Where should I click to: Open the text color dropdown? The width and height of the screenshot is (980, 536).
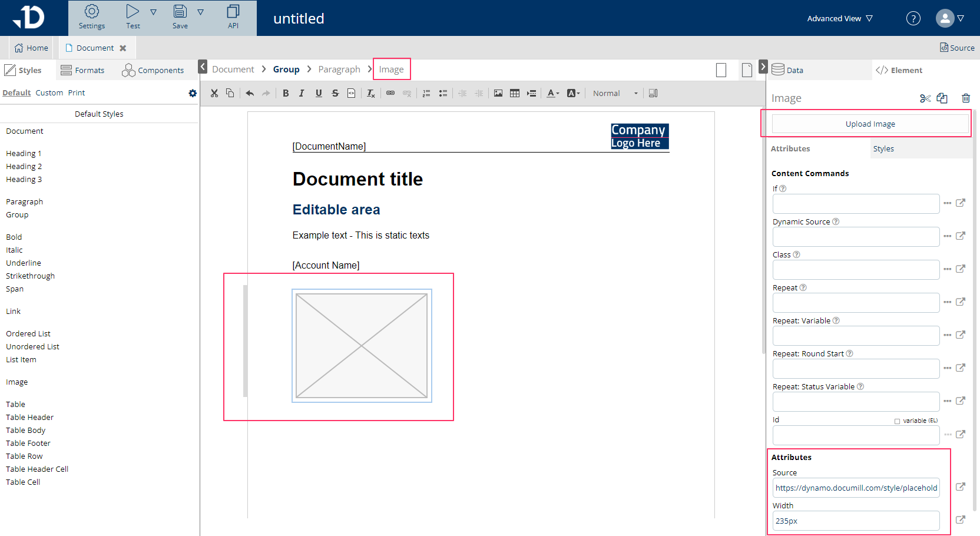click(x=553, y=93)
